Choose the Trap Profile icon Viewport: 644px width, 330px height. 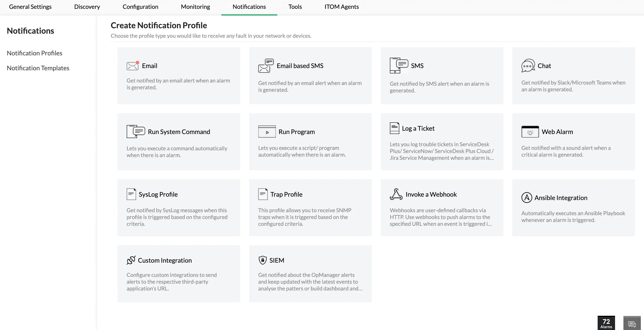pos(263,194)
